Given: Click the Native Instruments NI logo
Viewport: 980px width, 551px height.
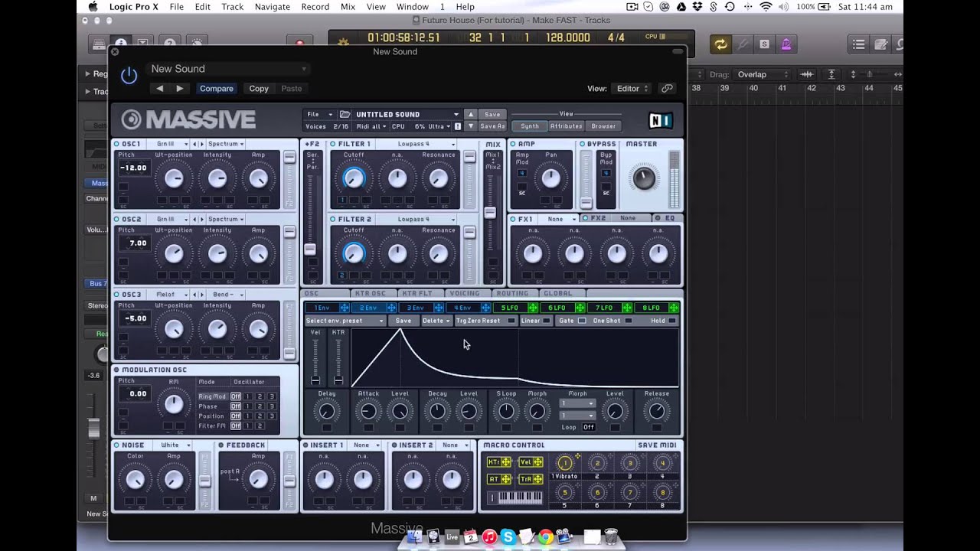Looking at the screenshot, I should 660,120.
